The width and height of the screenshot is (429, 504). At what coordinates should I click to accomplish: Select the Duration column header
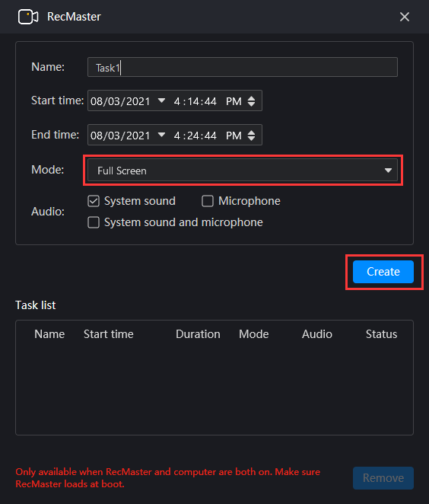[x=198, y=334]
